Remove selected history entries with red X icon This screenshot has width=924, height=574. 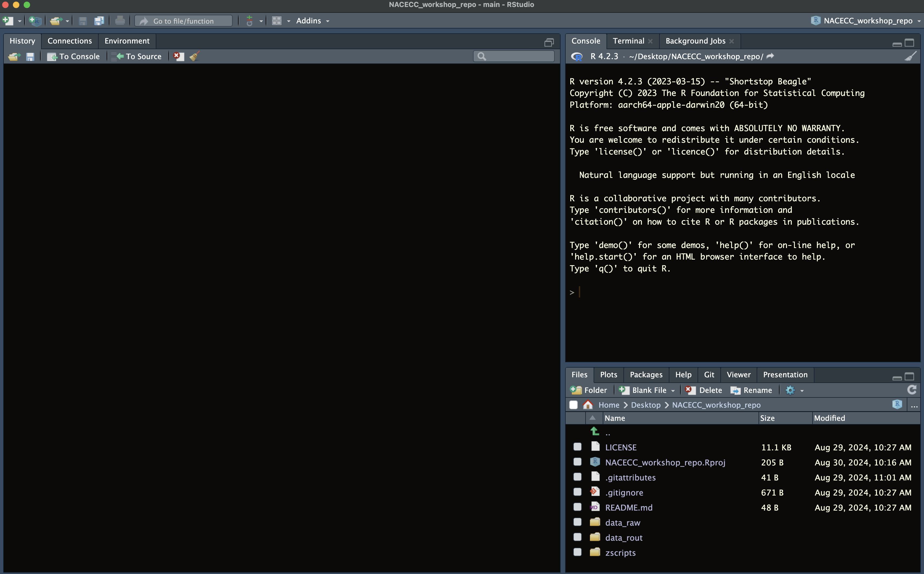(x=178, y=56)
